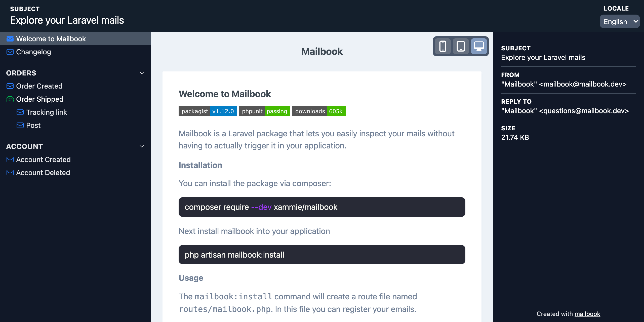Click envelope icon next to Tracking link
Image resolution: width=644 pixels, height=322 pixels.
point(20,112)
